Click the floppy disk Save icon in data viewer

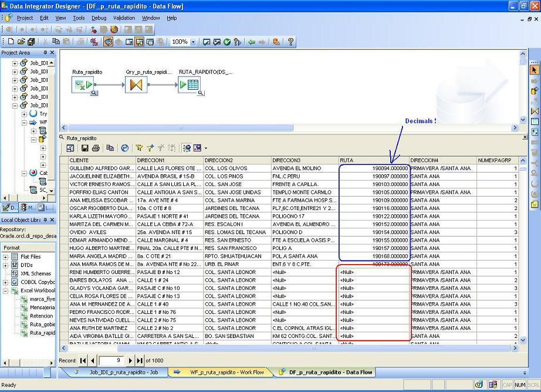(x=84, y=148)
